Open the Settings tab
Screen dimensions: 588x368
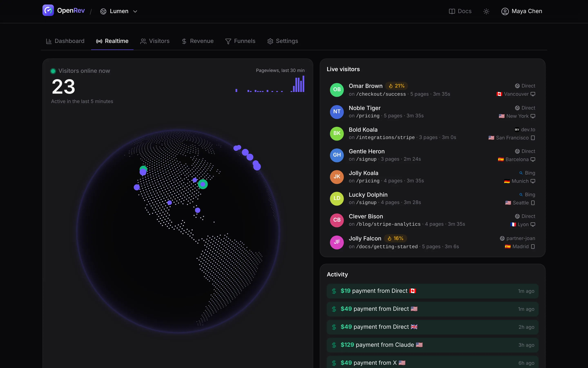(283, 41)
